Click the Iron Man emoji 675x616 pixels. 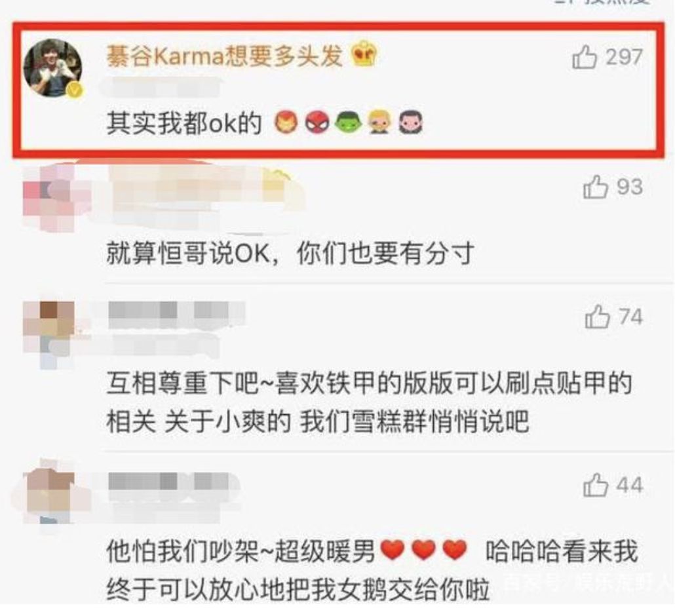pos(286,123)
